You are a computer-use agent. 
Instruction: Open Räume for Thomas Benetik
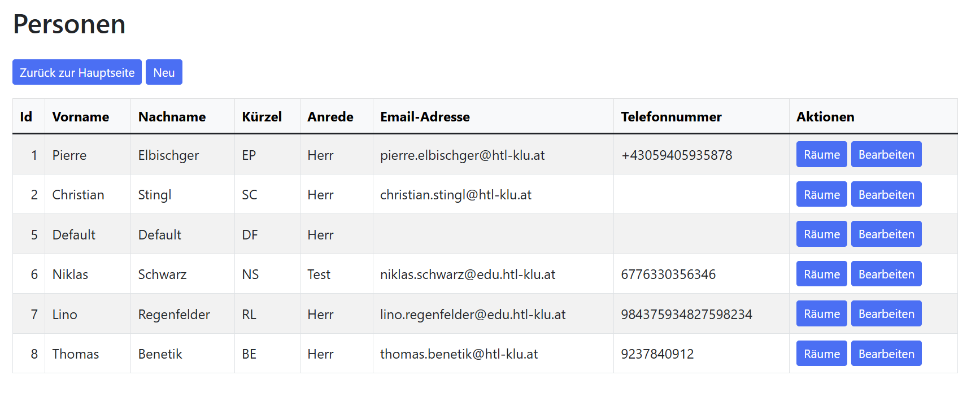821,354
